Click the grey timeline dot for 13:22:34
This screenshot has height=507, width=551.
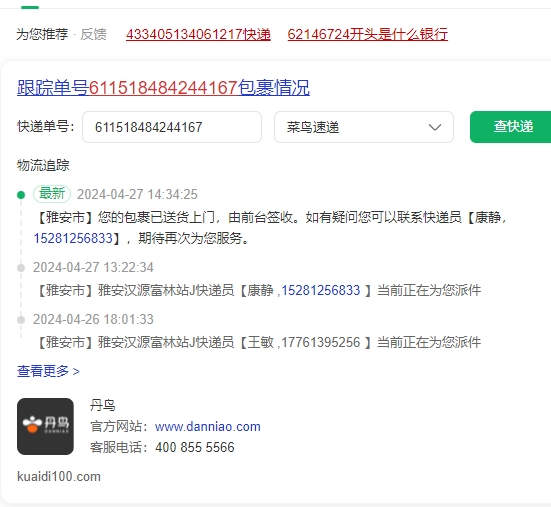click(21, 268)
